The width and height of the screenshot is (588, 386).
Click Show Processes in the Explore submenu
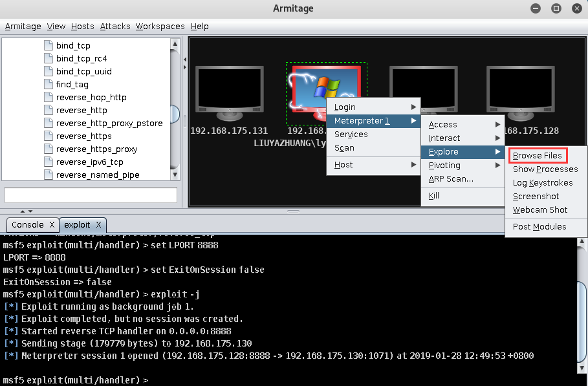pyautogui.click(x=545, y=169)
